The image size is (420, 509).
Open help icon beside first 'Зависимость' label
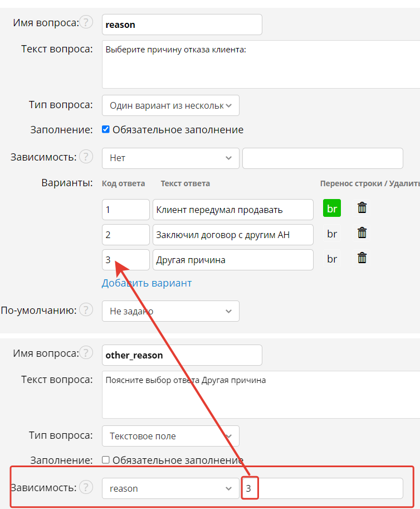coord(86,157)
